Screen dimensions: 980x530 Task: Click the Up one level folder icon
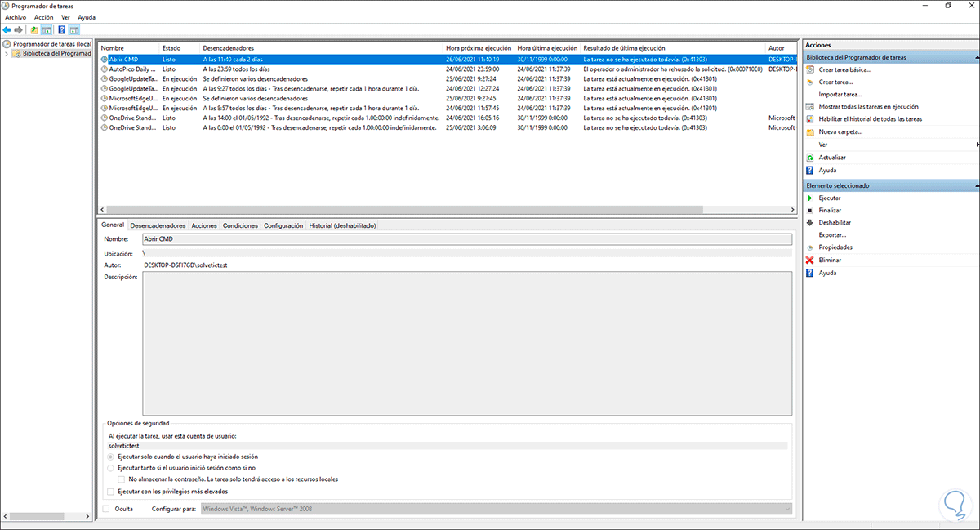(34, 29)
